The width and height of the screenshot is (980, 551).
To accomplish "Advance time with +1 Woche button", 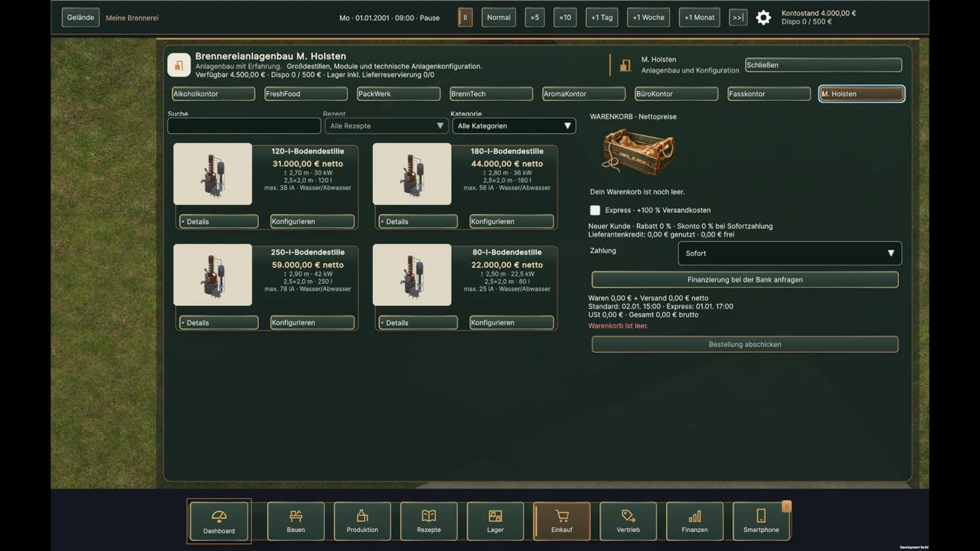I will pos(648,18).
